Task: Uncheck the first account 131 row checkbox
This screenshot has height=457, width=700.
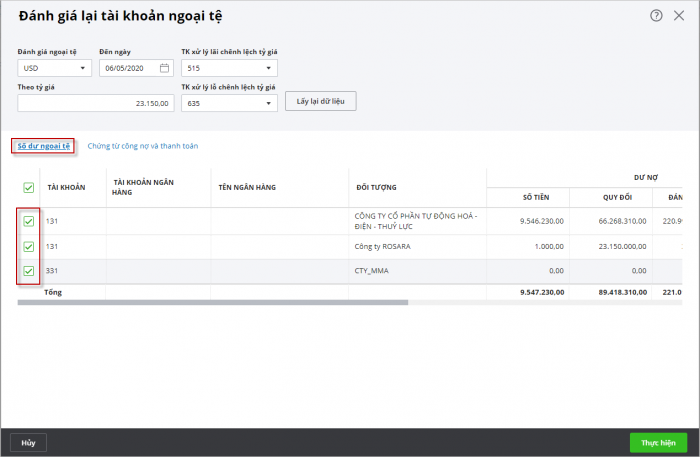Action: click(29, 221)
